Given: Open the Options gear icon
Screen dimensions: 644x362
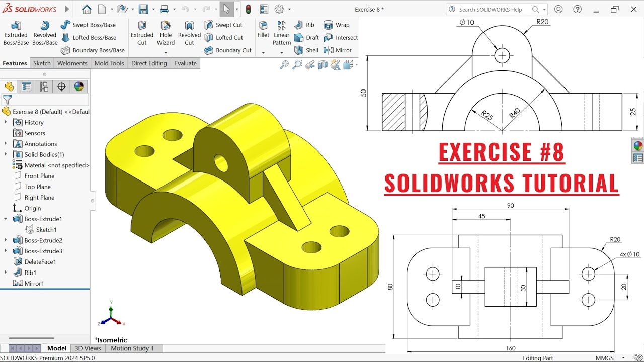Looking at the screenshot, I should (x=279, y=9).
